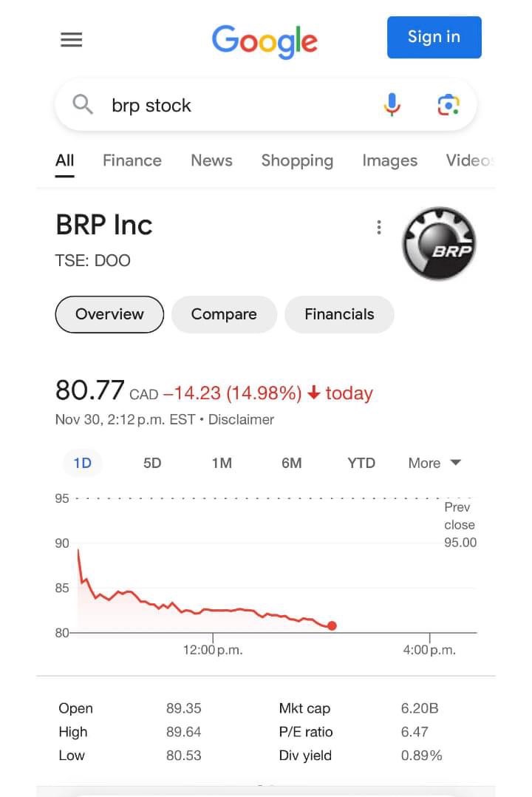Open the News results tab
This screenshot has height=797, width=532.
click(x=211, y=160)
